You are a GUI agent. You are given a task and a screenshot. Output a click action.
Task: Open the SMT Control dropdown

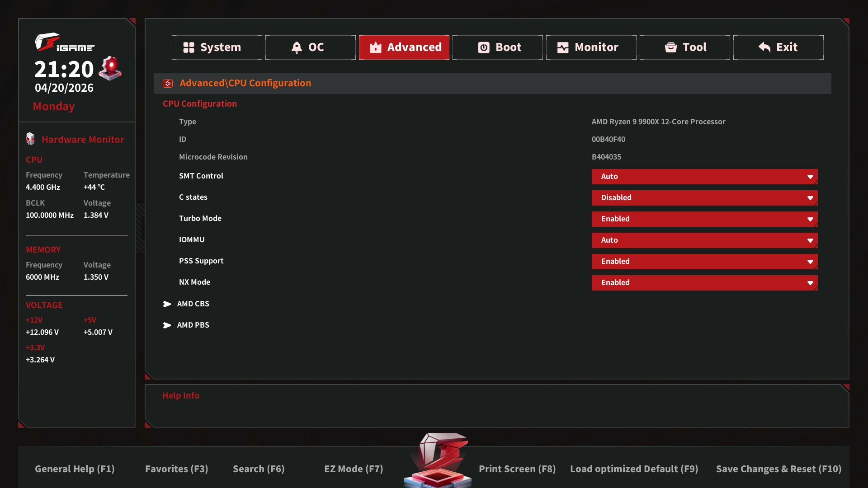[x=705, y=177]
